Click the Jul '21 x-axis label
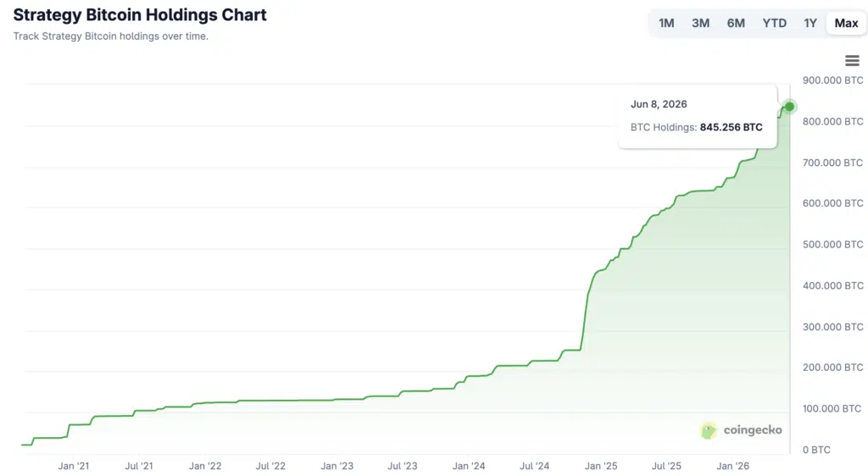The width and height of the screenshot is (868, 476). [139, 466]
